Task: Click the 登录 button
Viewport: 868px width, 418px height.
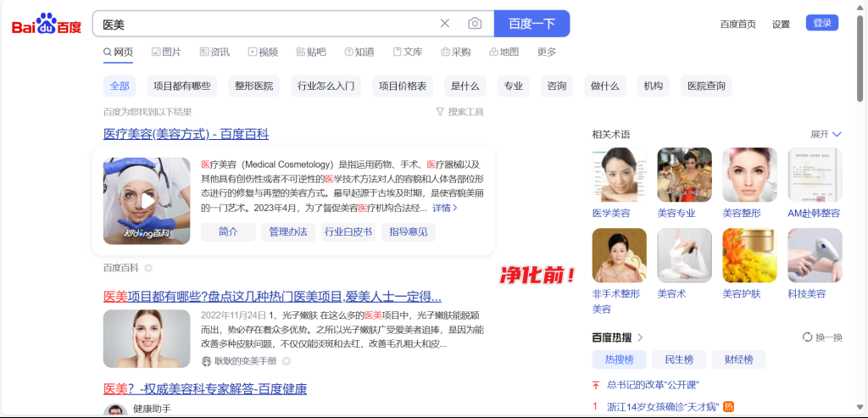Action: [x=822, y=23]
